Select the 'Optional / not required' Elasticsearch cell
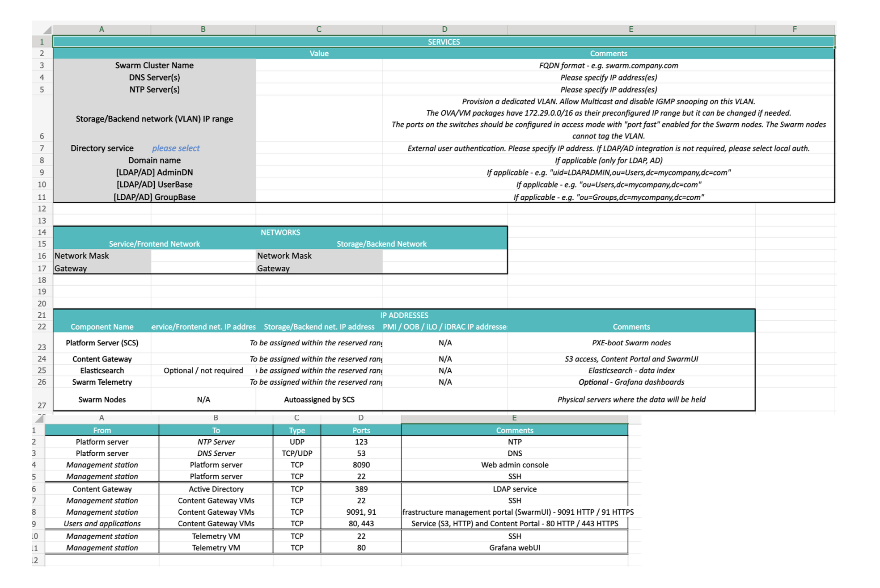Screen dimensions: 880x588 coord(203,371)
